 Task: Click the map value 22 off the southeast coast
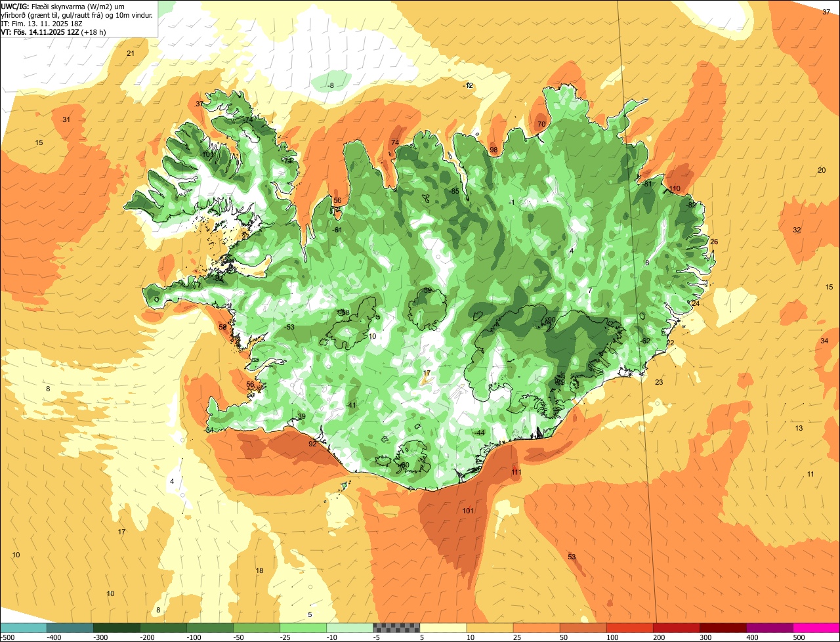click(x=670, y=343)
